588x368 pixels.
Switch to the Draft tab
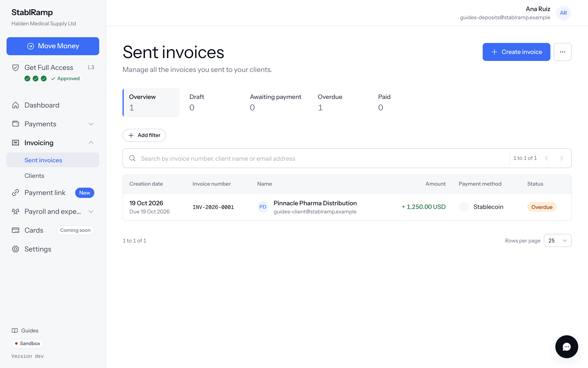coord(211,102)
